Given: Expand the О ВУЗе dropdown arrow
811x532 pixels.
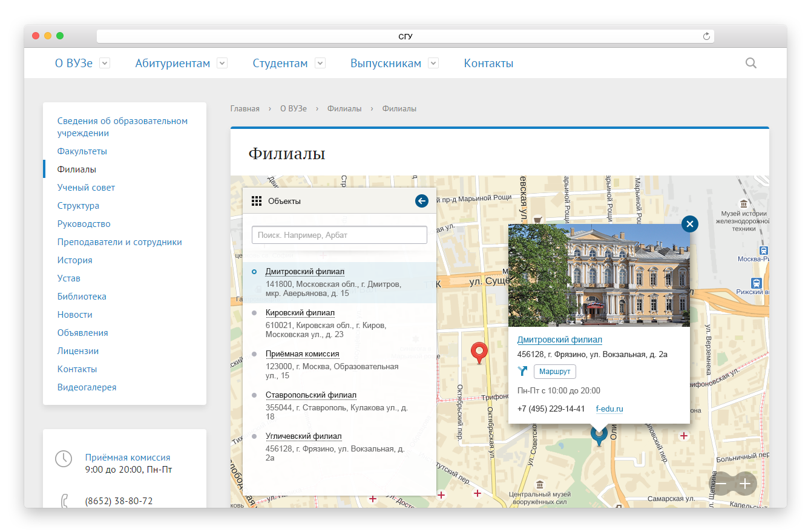Looking at the screenshot, I should pyautogui.click(x=105, y=63).
